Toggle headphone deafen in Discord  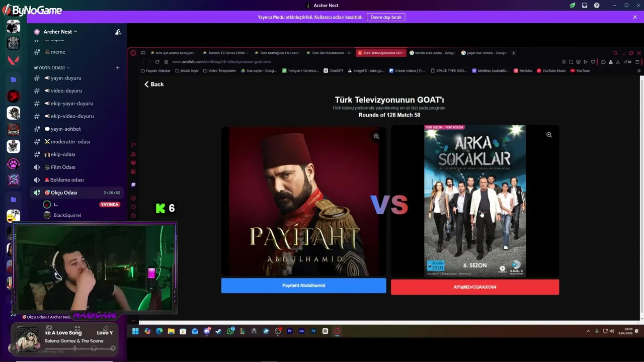pos(94,348)
